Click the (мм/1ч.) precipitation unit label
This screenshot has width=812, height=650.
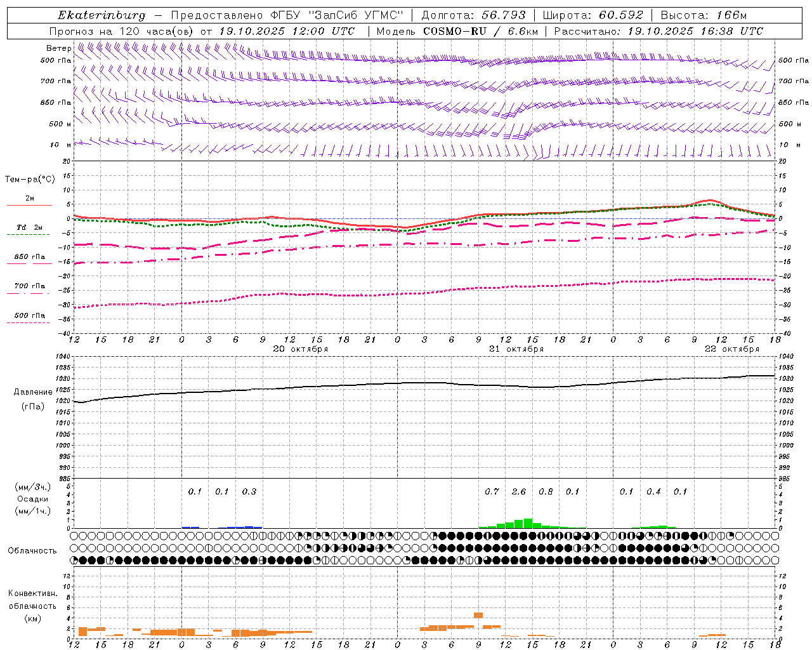pos(33,511)
